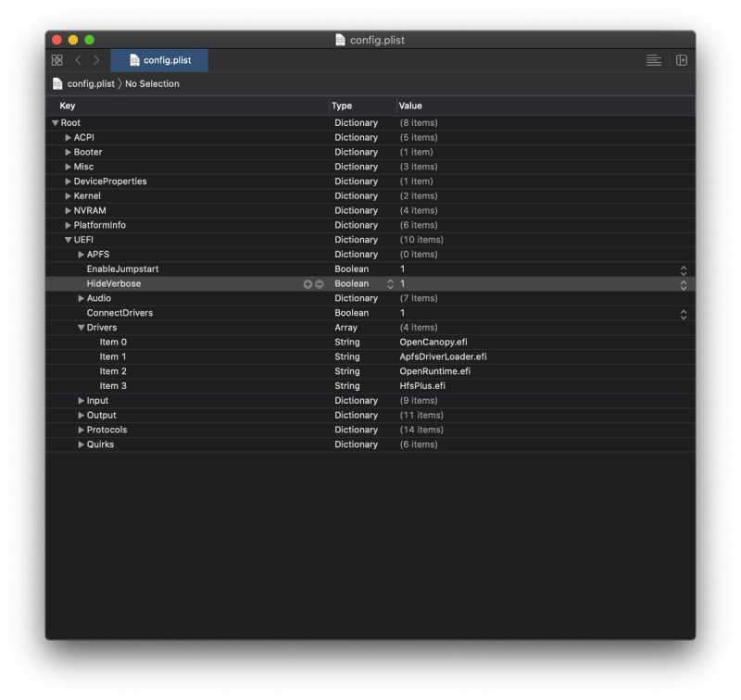Expand the PlatformInfo dictionary
Screen dimensions: 741x700
68,225
